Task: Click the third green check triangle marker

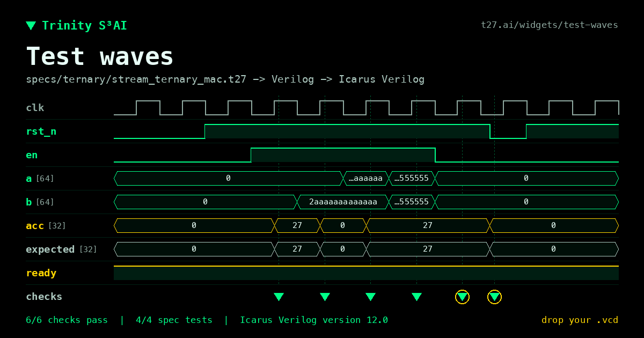Action: [370, 297]
